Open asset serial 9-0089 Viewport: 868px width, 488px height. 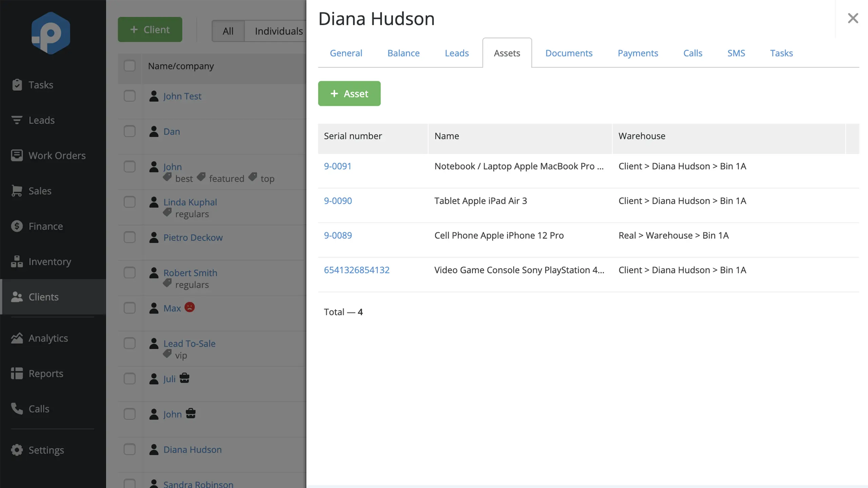(x=338, y=235)
